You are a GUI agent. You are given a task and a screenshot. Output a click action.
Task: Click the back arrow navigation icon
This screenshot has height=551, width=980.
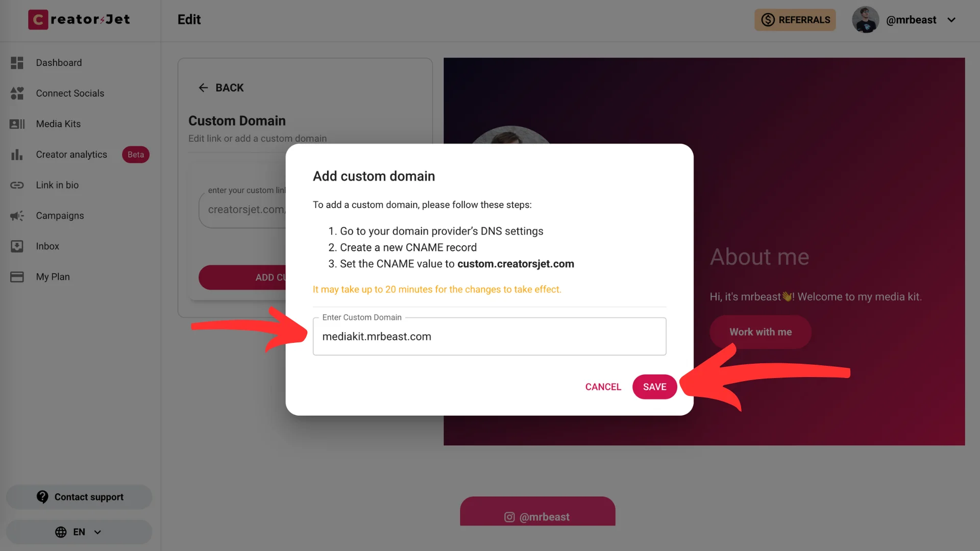click(203, 87)
